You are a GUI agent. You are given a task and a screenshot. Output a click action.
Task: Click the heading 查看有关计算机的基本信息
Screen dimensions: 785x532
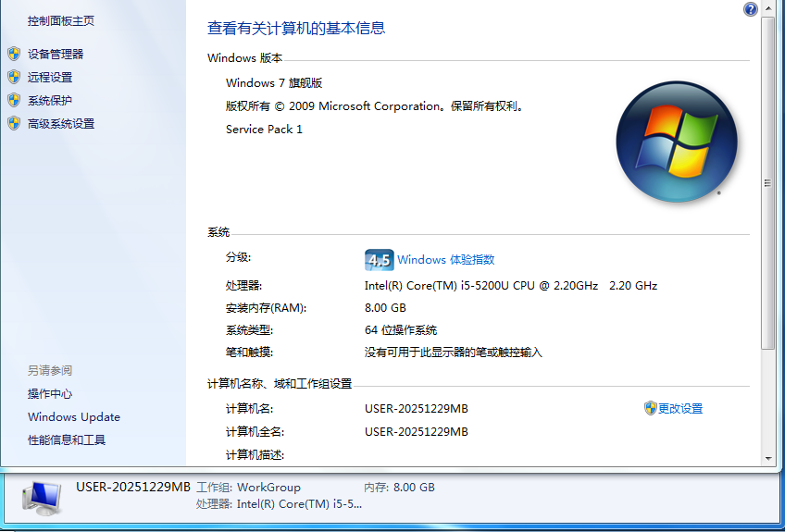(x=296, y=28)
